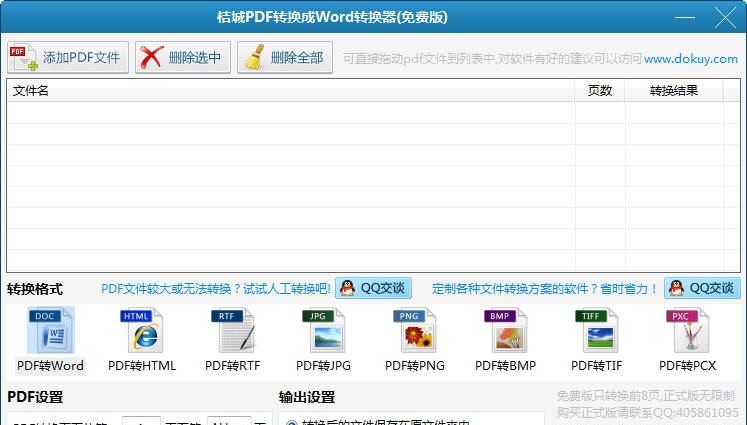Click QQ交谈 beside the 人工转换 prompt
Screen dimensions: 747x425
374,288
